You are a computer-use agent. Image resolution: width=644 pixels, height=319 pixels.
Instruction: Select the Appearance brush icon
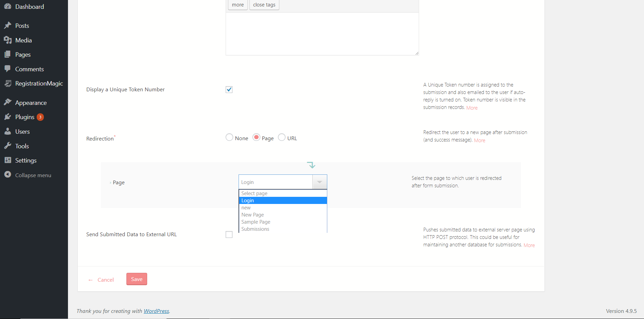click(8, 102)
